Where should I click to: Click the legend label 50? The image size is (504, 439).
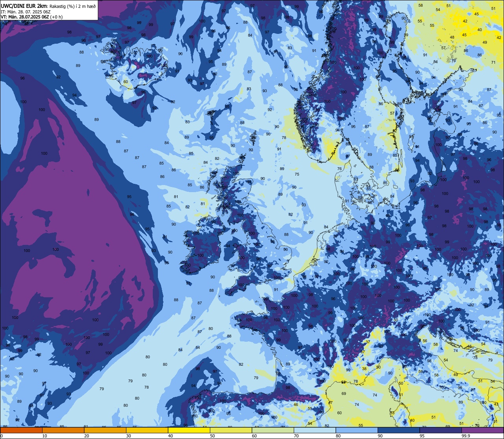pyautogui.click(x=212, y=436)
